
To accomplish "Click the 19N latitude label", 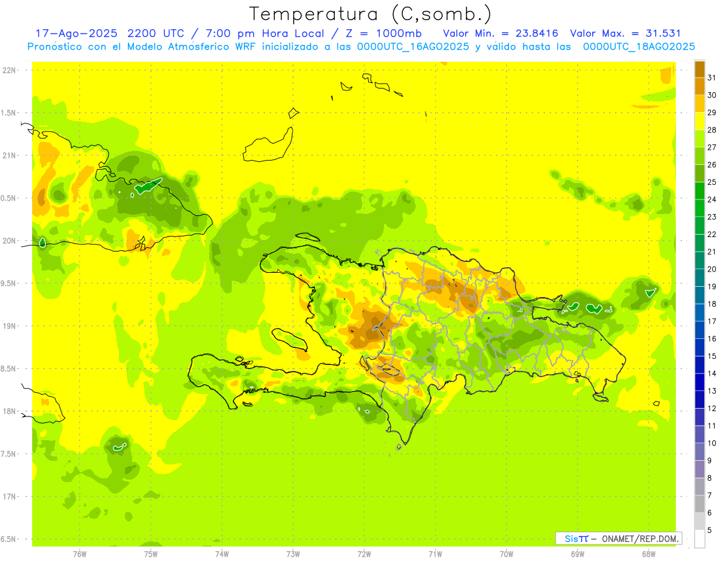I will point(9,326).
